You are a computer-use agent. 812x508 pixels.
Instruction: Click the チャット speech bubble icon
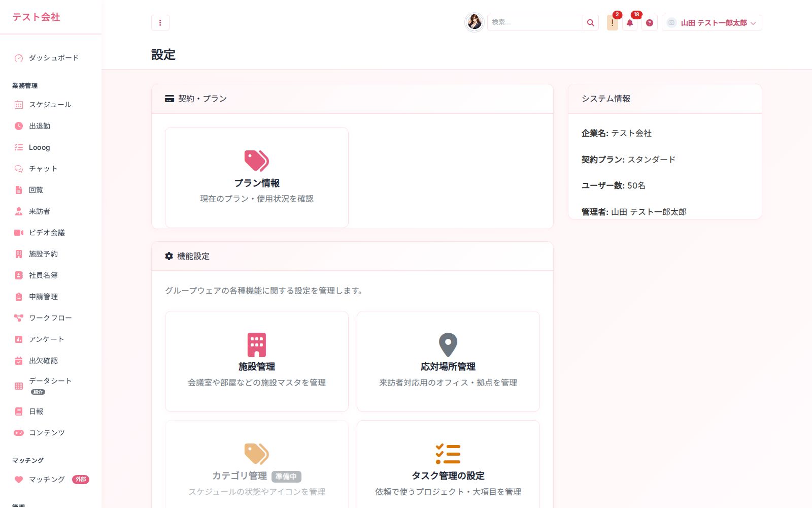click(19, 169)
